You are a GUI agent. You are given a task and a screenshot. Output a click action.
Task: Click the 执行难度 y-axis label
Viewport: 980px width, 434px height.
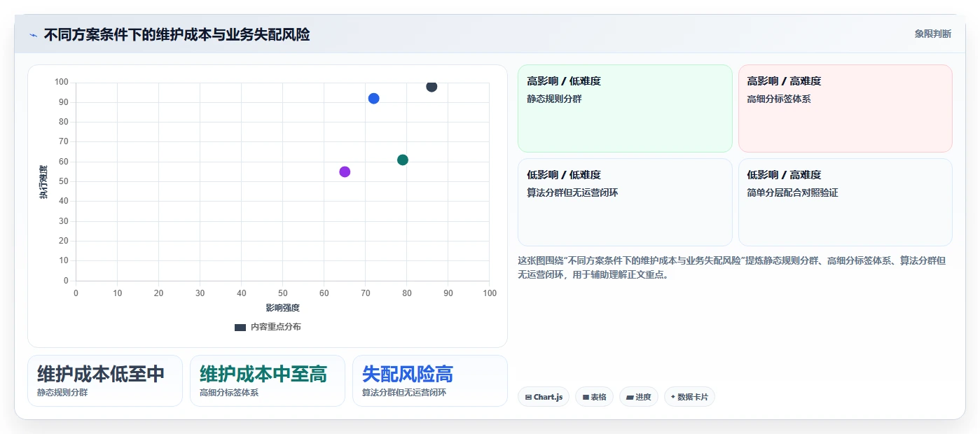(43, 182)
